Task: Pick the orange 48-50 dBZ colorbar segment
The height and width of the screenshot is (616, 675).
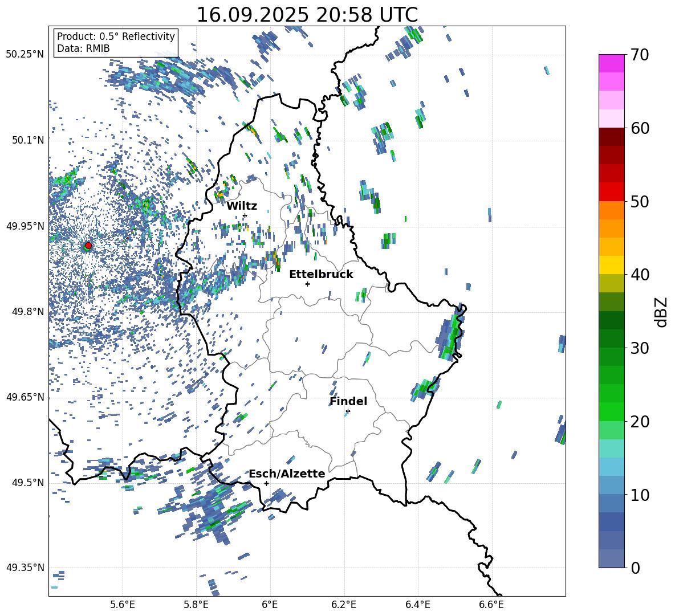Action: [x=612, y=210]
